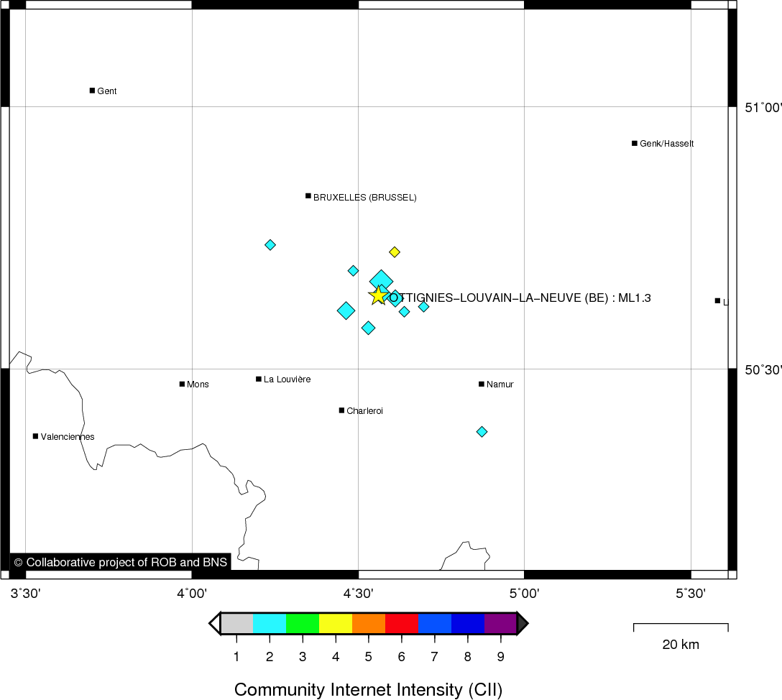
Task: Select the green intensity 3 color swatch
Action: (x=303, y=624)
